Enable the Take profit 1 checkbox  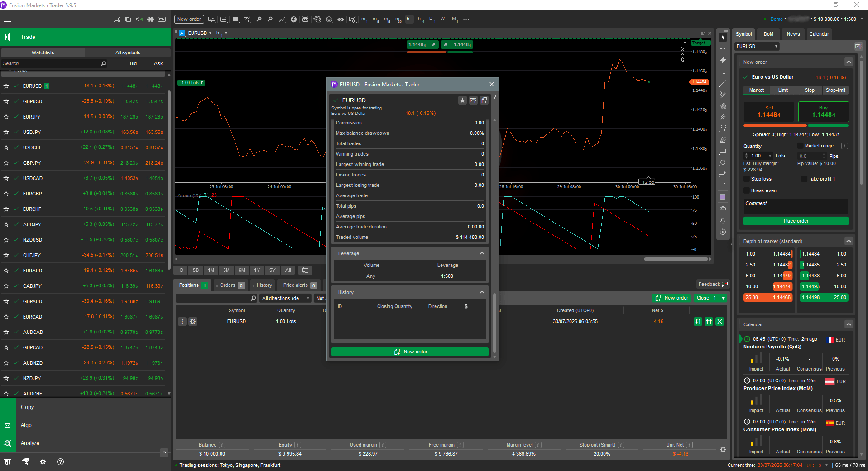point(804,179)
